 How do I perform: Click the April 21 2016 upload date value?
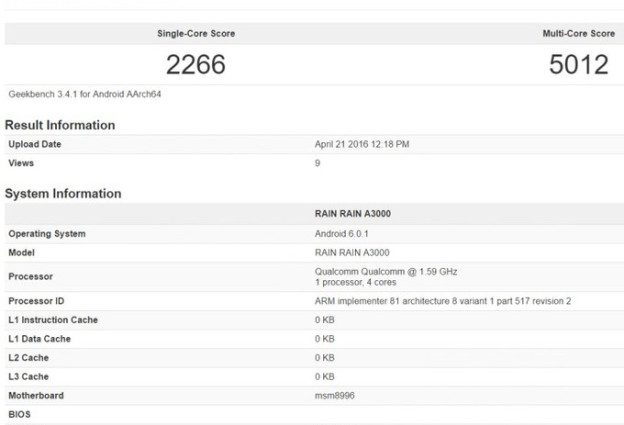click(361, 145)
